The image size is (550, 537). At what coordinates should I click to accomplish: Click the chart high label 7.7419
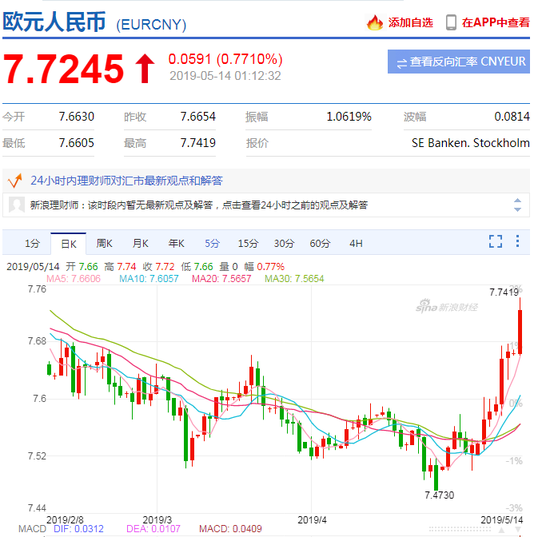click(x=504, y=292)
